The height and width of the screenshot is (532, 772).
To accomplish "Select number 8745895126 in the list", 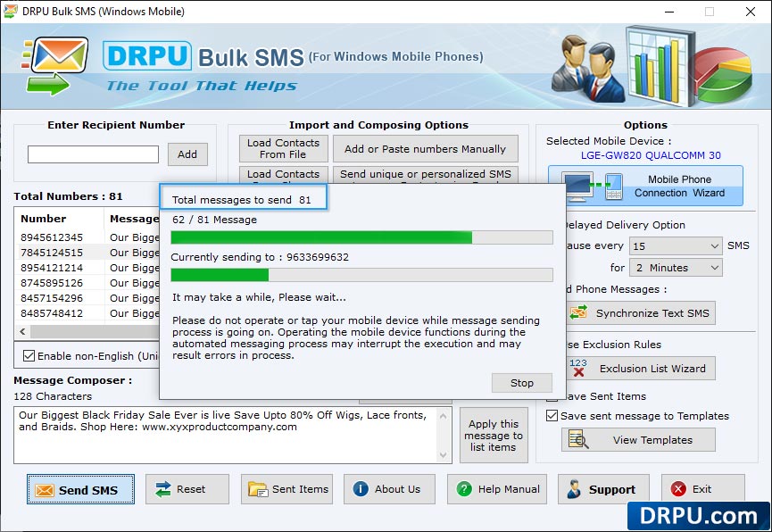I will [52, 283].
